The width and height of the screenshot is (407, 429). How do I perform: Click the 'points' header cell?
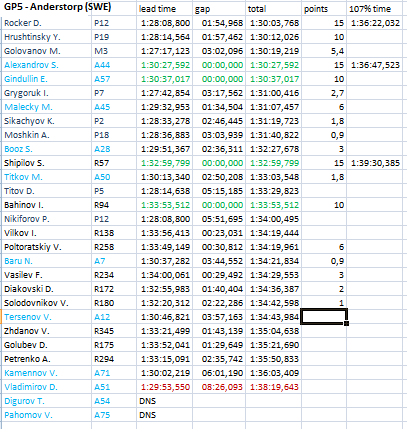[324, 9]
